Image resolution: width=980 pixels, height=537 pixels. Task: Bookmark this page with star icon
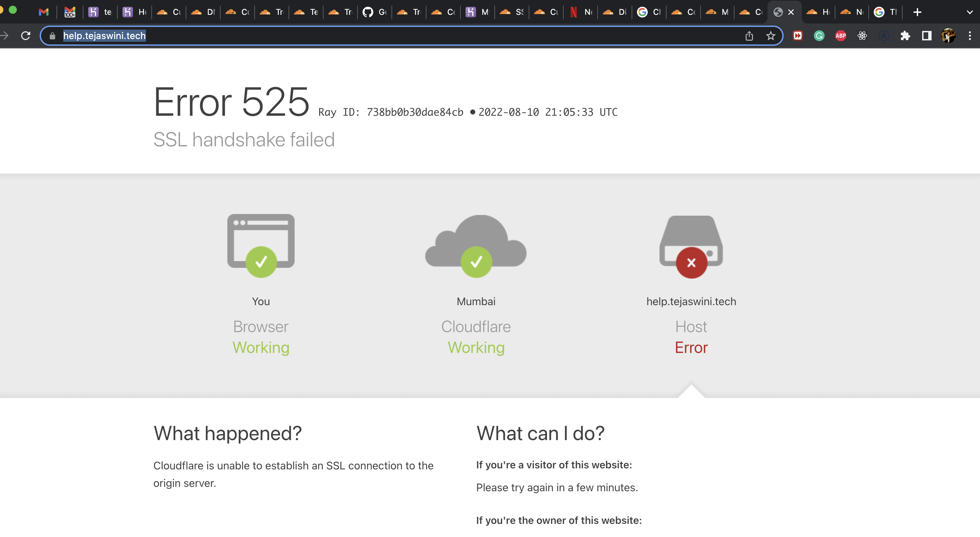tap(770, 36)
